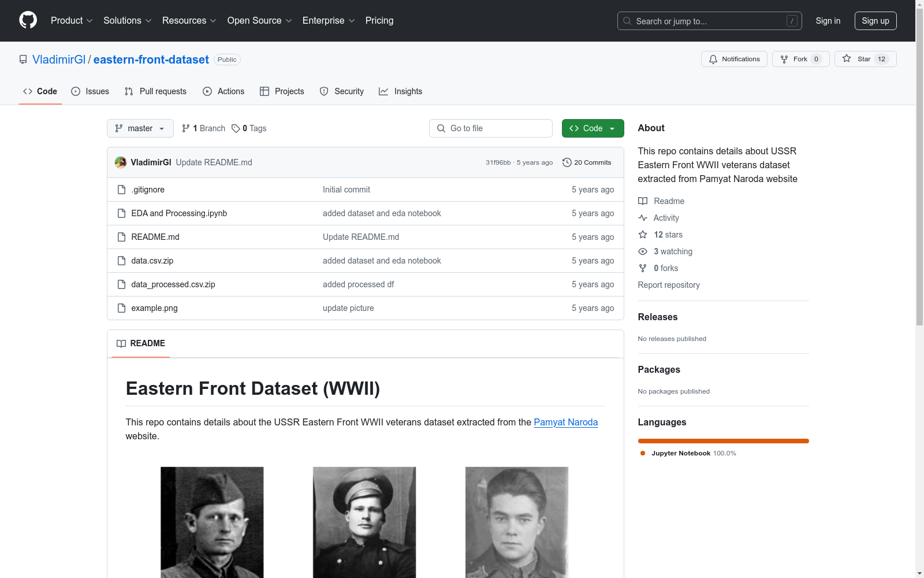The height and width of the screenshot is (578, 924).
Task: Expand the Solutions menu
Action: click(128, 20)
